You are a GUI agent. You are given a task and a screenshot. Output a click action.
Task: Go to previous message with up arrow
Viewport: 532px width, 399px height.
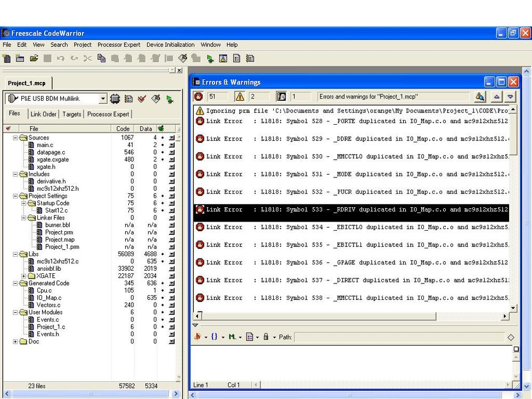click(x=496, y=97)
